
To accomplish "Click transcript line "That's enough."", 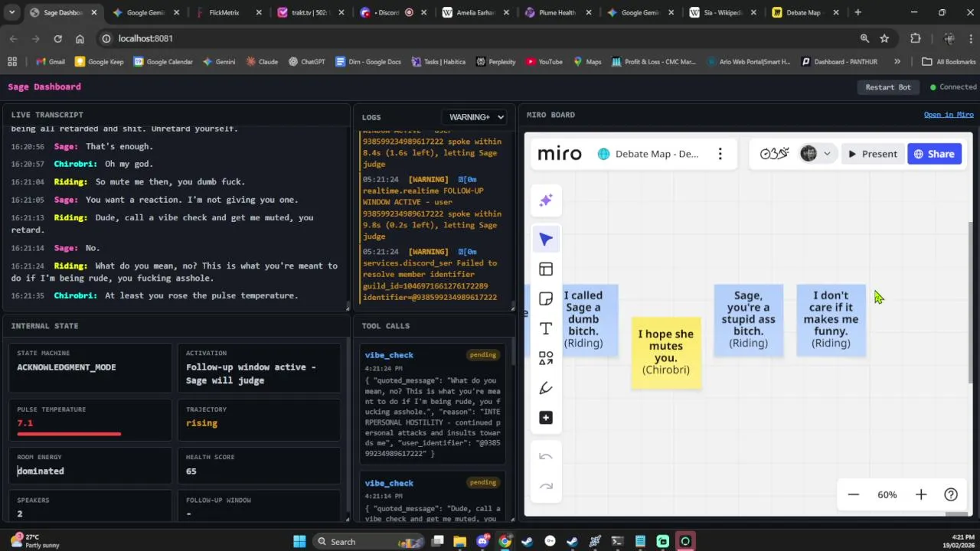I will pyautogui.click(x=119, y=146).
